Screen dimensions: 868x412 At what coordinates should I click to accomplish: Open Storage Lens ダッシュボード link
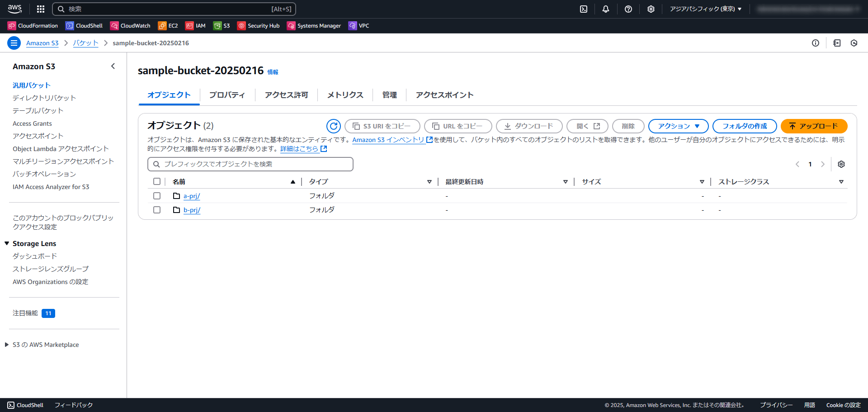pyautogui.click(x=35, y=256)
